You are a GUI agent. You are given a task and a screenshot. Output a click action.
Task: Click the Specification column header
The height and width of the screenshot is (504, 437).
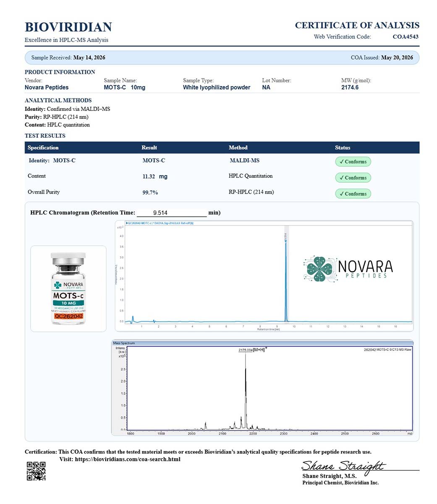[x=43, y=147]
